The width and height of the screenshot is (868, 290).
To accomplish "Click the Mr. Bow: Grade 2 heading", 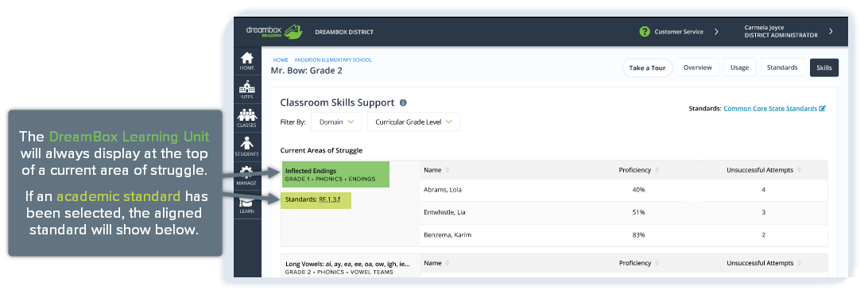I will [x=306, y=70].
